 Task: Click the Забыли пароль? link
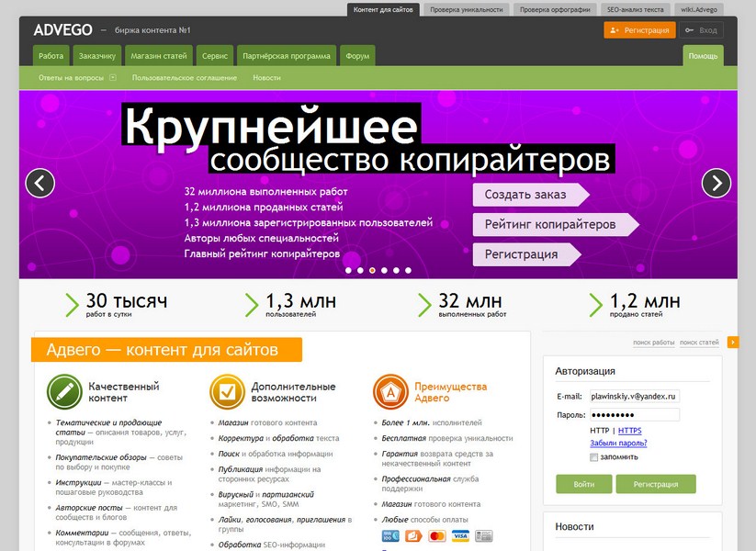point(618,443)
